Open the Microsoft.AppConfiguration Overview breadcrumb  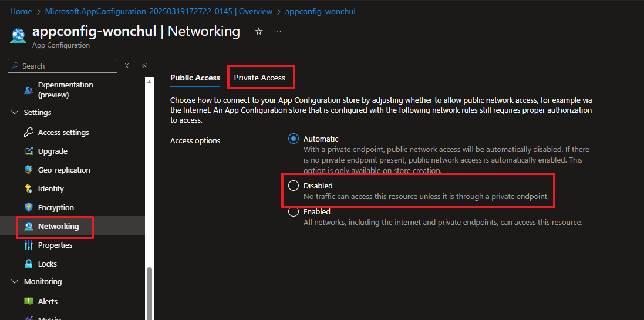159,12
